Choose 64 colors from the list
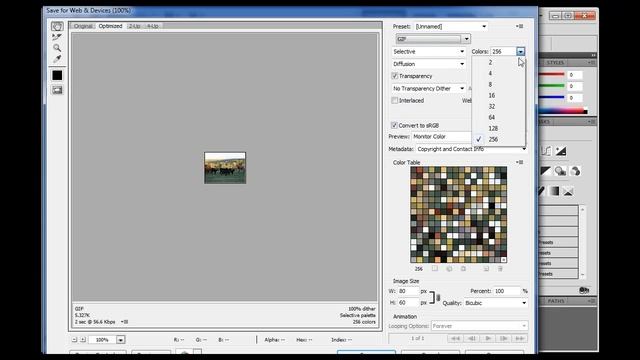Screen dimensions: 640x360 [x=498, y=118]
